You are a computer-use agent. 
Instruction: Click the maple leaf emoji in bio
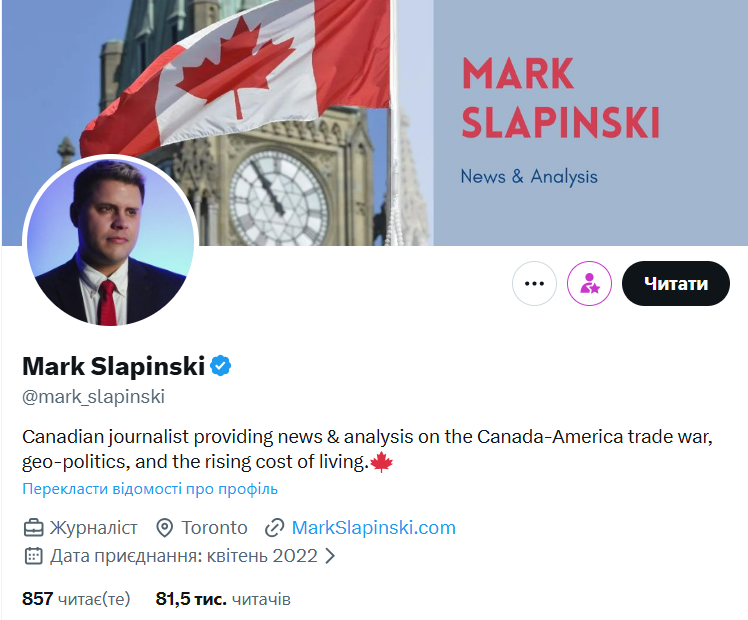pos(382,463)
